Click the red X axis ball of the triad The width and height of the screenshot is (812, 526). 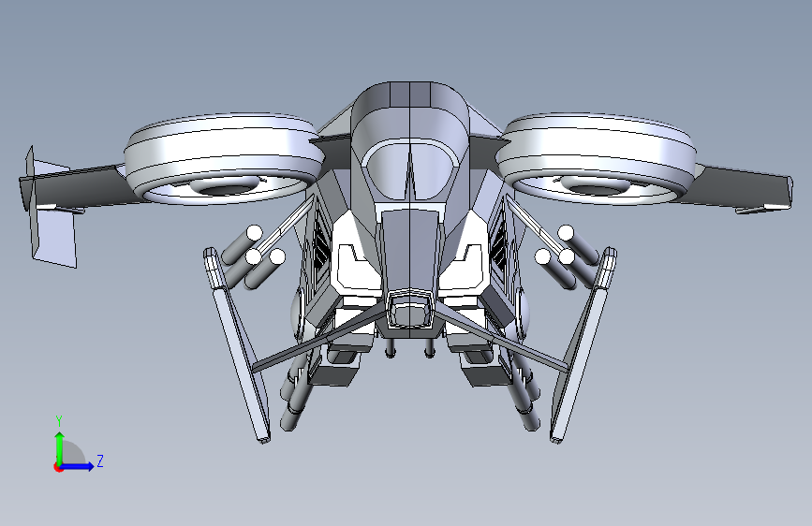pyautogui.click(x=58, y=467)
